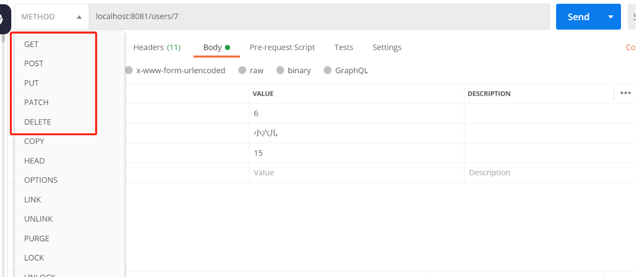Image resolution: width=644 pixels, height=277 pixels.
Task: Switch to the Headers (11) tab
Action: (157, 47)
